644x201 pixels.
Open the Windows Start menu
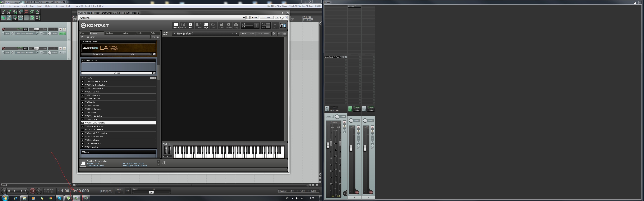5,198
